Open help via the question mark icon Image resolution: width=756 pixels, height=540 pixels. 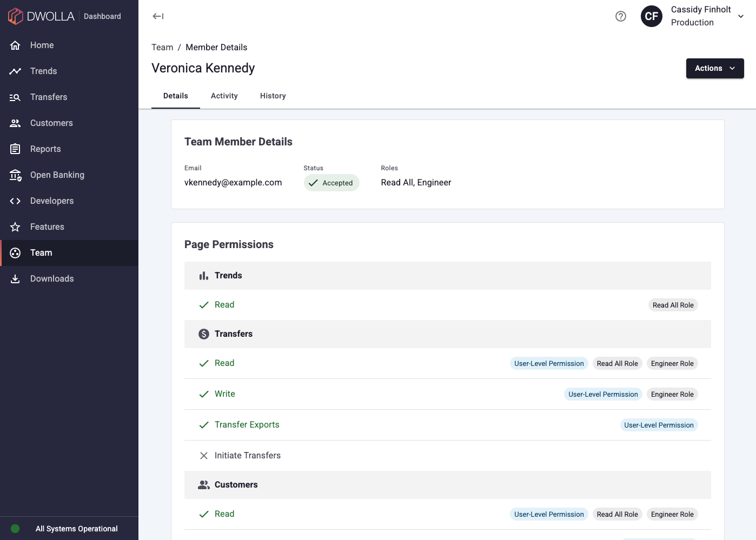pyautogui.click(x=621, y=16)
